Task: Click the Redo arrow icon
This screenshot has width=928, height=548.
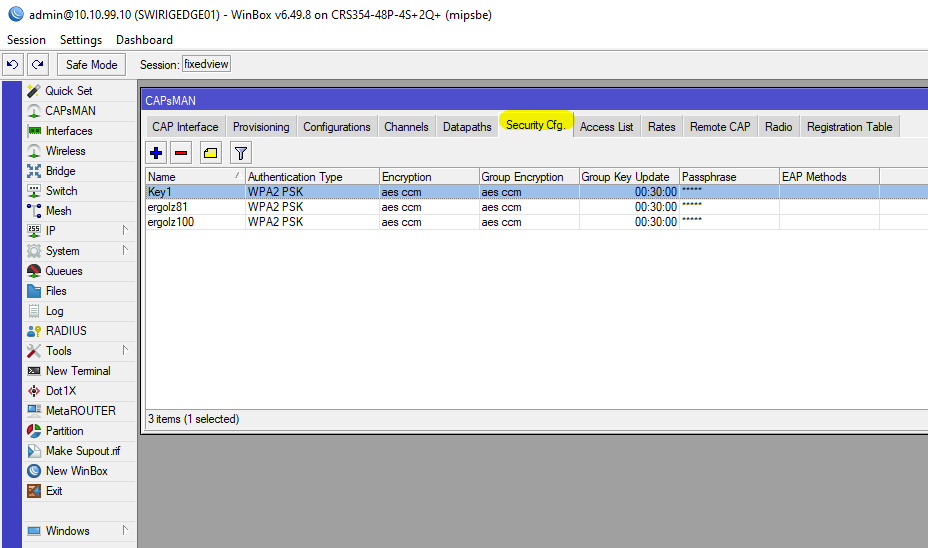Action: tap(37, 65)
